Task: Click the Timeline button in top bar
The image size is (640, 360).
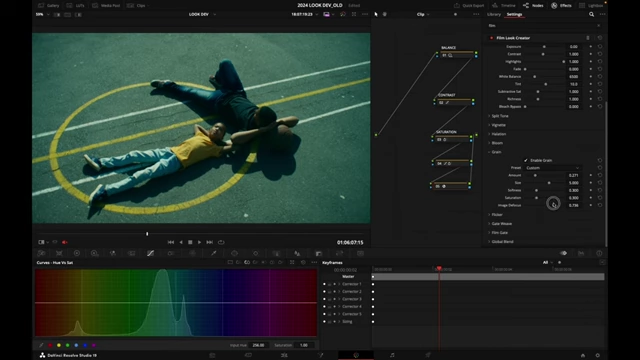Action: [x=504, y=5]
